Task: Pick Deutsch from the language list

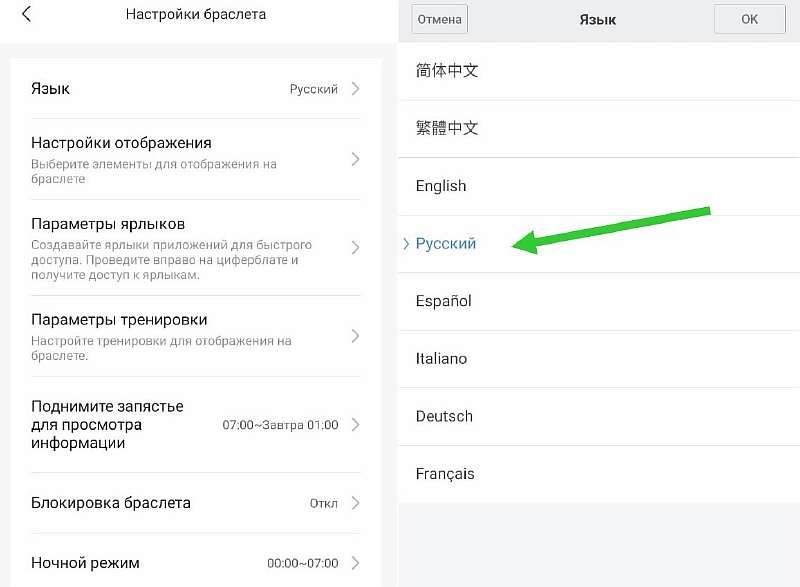Action: 444,416
